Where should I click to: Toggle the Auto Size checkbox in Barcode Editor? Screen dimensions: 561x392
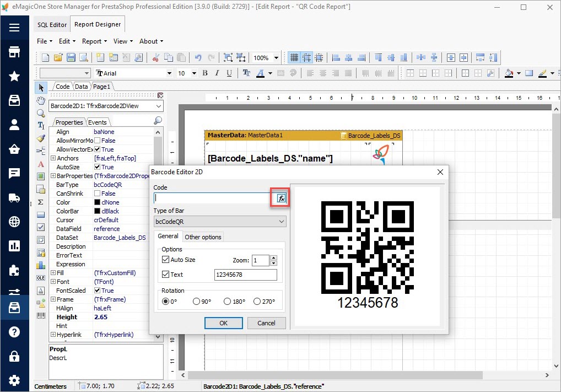tap(165, 260)
